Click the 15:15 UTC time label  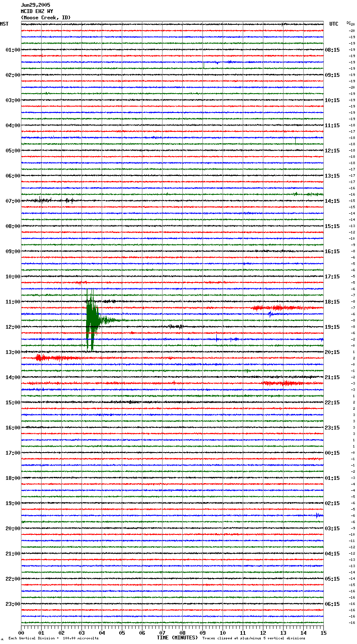click(x=332, y=226)
